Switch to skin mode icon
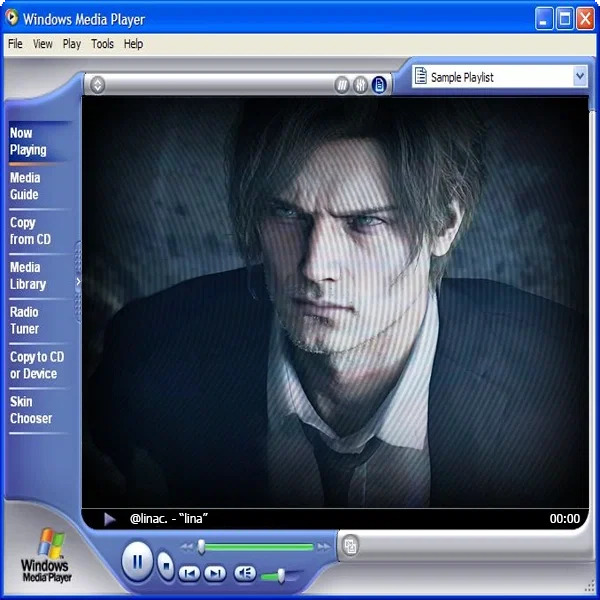This screenshot has height=600, width=600. click(350, 546)
